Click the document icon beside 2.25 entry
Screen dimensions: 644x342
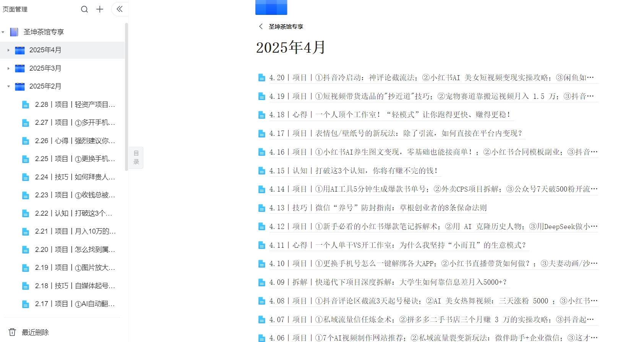coord(26,159)
